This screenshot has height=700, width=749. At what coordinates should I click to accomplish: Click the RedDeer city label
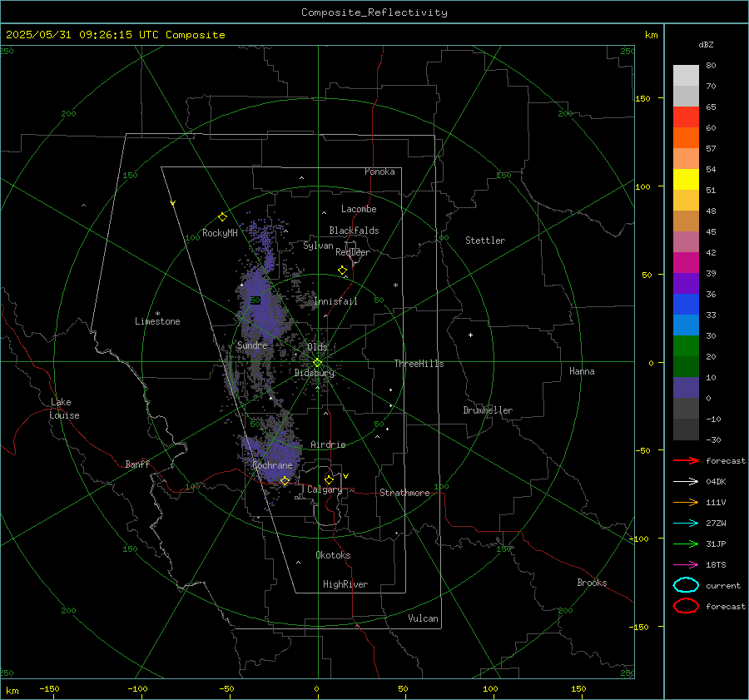pyautogui.click(x=353, y=252)
